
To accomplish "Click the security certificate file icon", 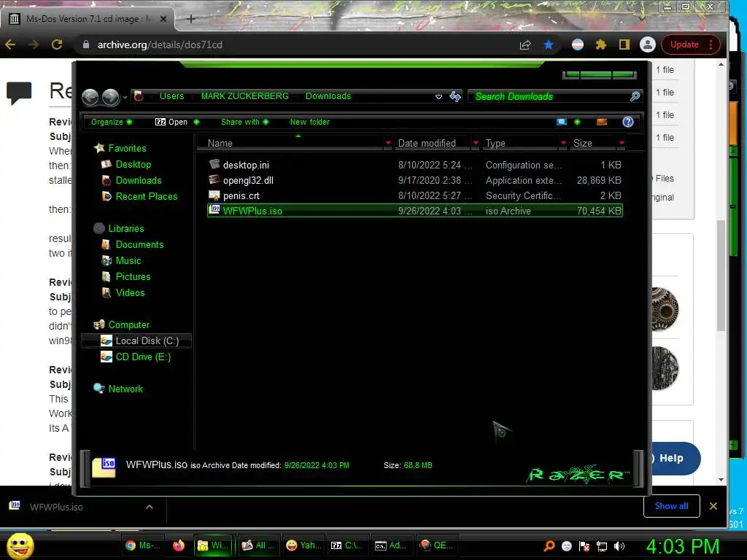I will [x=214, y=195].
